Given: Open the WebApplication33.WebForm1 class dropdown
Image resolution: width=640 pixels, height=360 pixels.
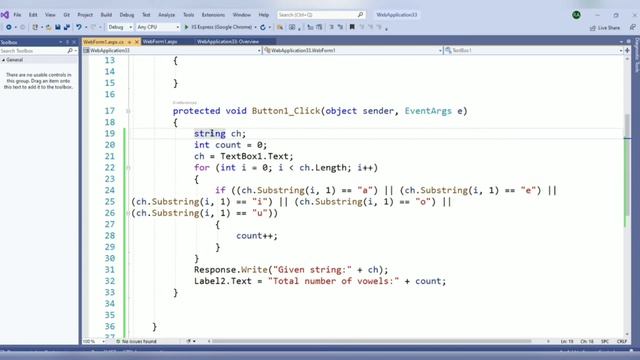Looking at the screenshot, I should [353, 50].
